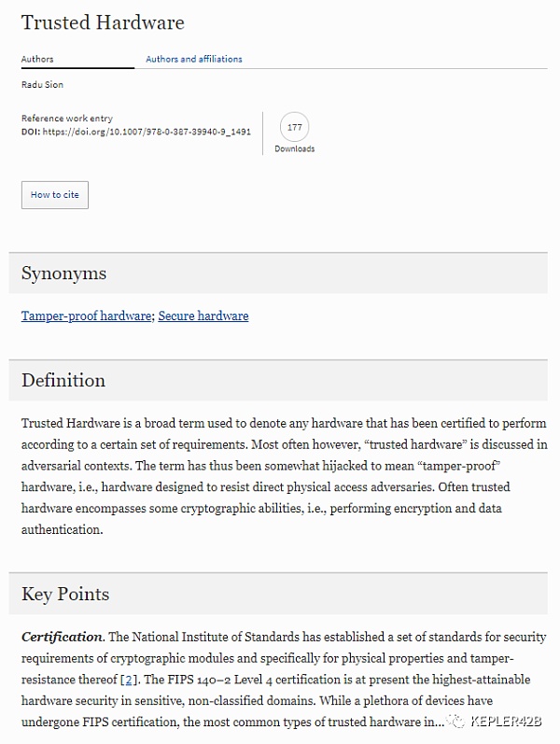Switch to the Authors tab
The image size is (560, 744).
(37, 59)
